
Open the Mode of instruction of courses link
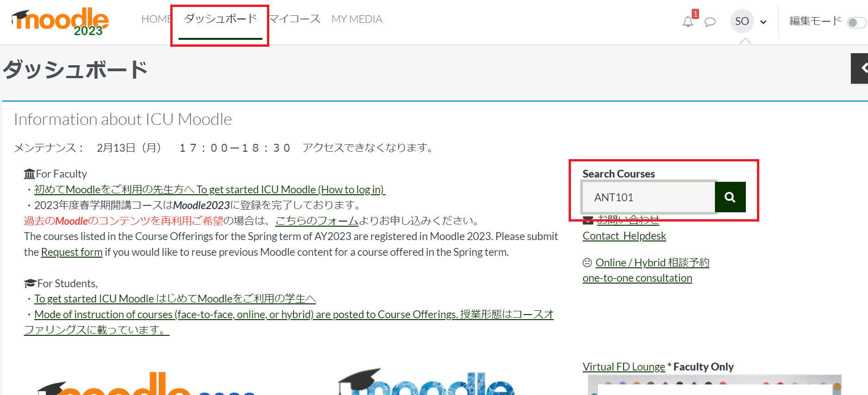[x=289, y=322]
